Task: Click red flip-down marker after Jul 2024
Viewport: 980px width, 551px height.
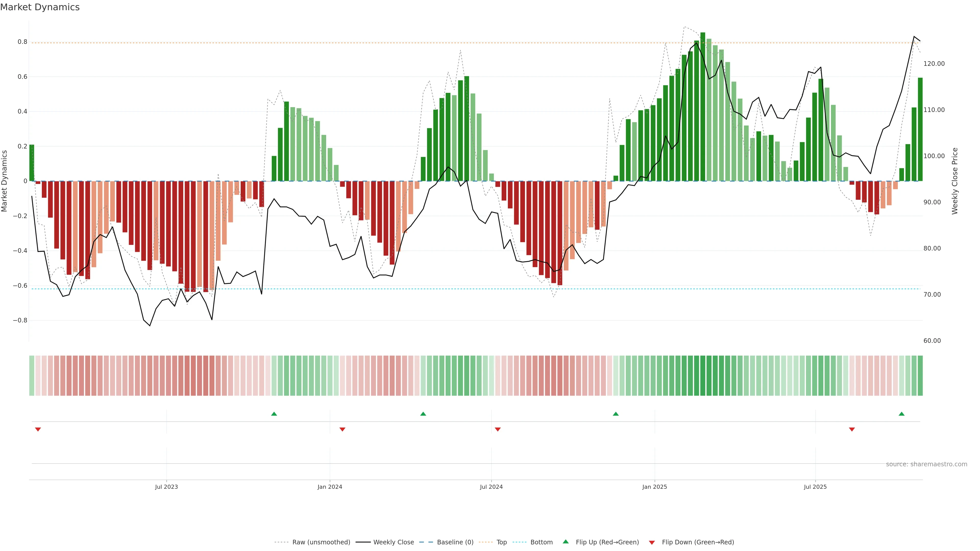Action: pos(498,429)
